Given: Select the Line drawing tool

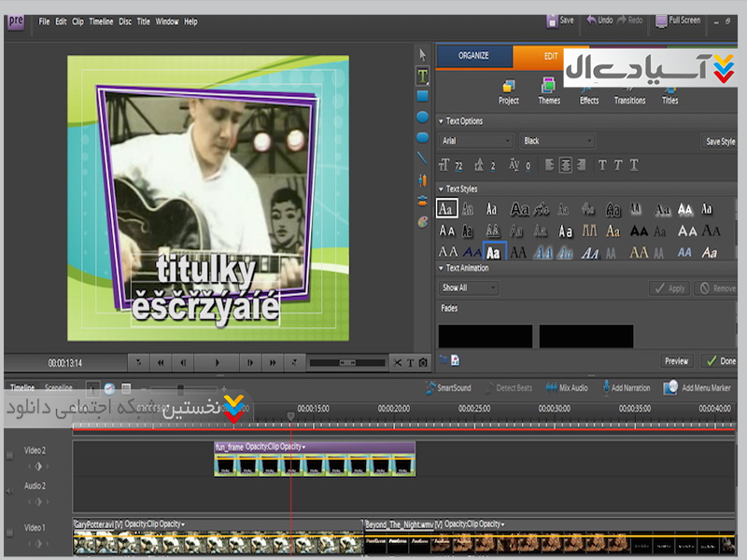Looking at the screenshot, I should (422, 159).
